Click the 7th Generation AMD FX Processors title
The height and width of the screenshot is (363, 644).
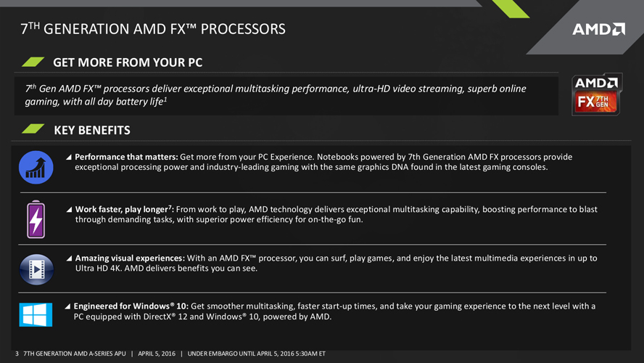(x=153, y=29)
